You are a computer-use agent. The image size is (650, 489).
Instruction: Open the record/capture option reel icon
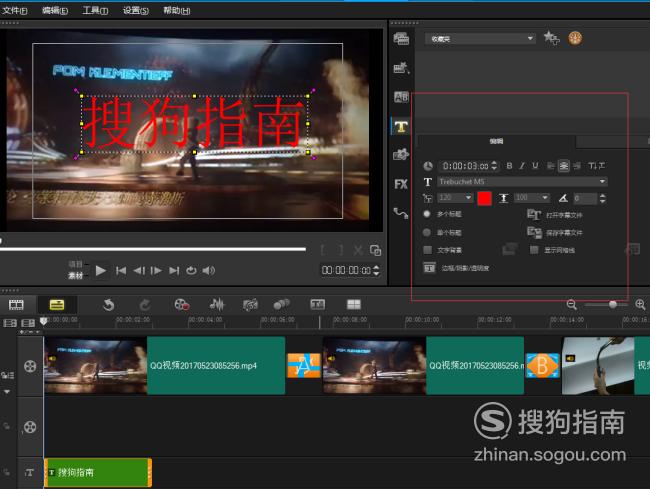point(182,305)
